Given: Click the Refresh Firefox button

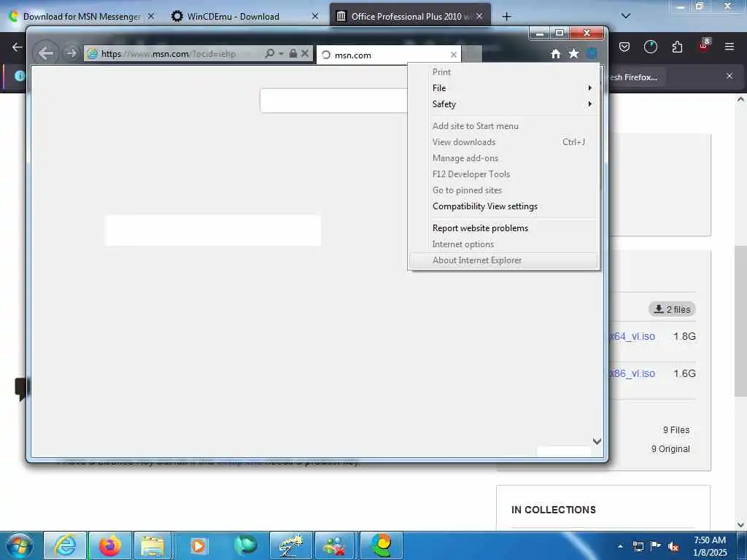Looking at the screenshot, I should (636, 77).
